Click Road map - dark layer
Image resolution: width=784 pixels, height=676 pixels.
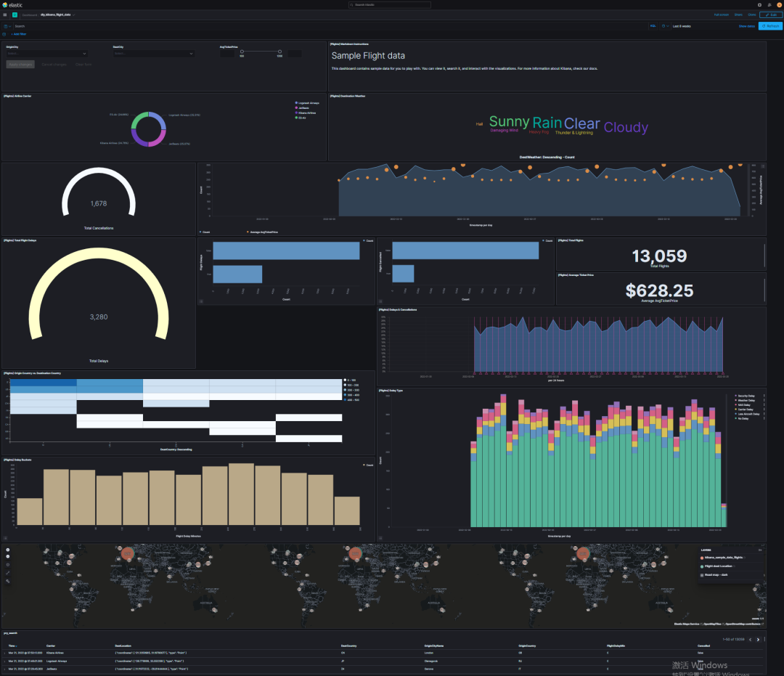click(x=716, y=575)
